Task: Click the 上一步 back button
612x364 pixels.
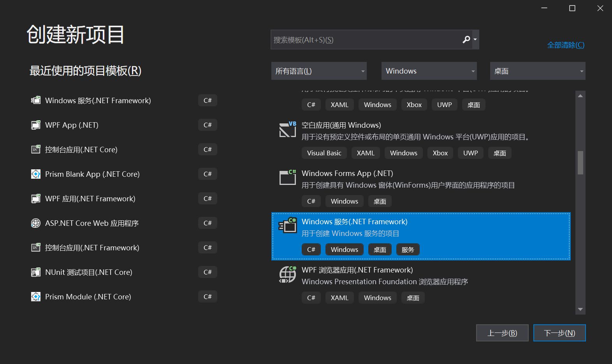Action: tap(502, 333)
